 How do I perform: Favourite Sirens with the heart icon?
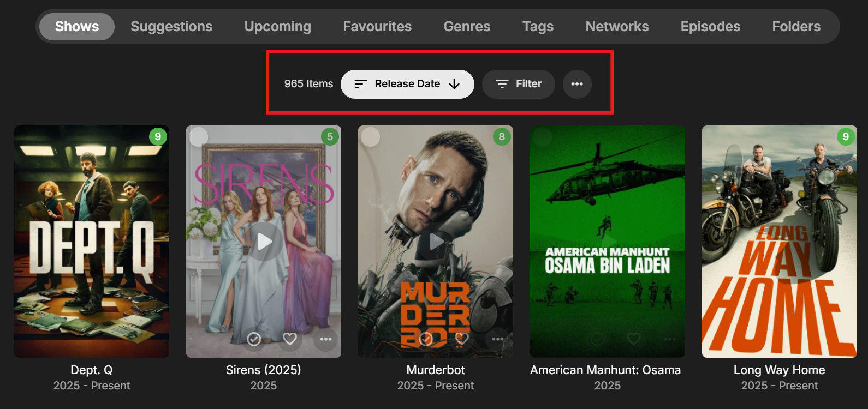point(290,339)
